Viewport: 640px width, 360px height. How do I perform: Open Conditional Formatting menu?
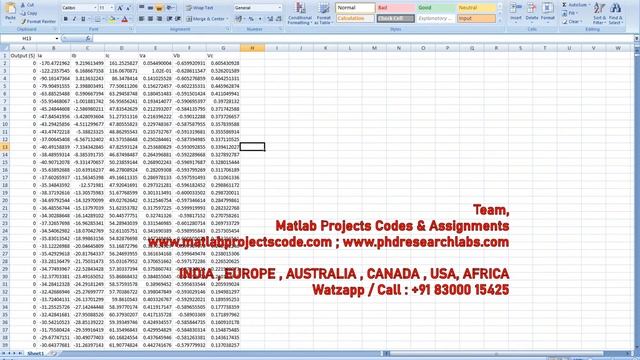[x=300, y=13]
